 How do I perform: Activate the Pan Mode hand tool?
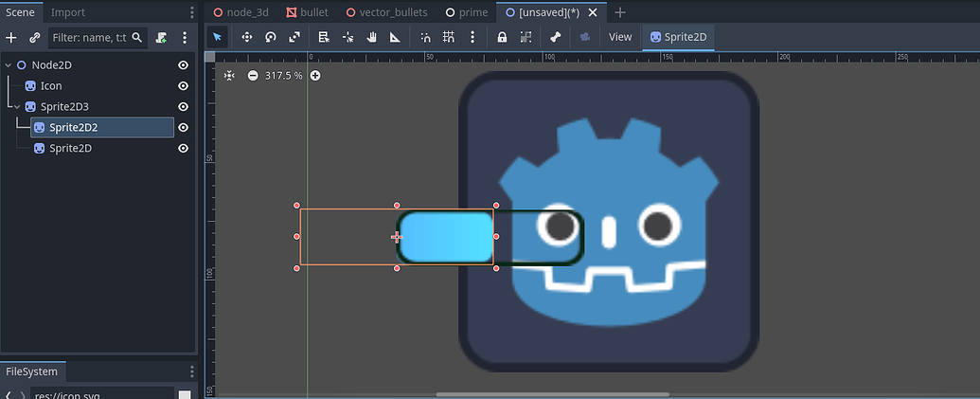coord(372,38)
